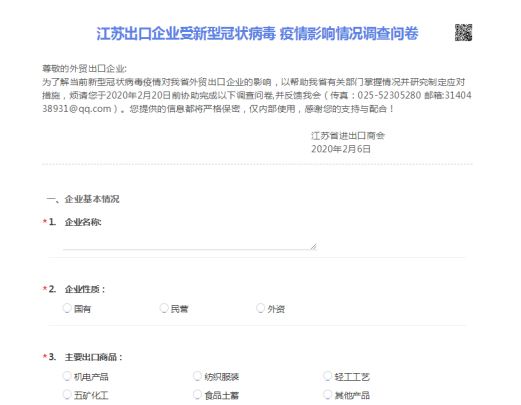Click the QR code icon beside the title

pos(463,33)
